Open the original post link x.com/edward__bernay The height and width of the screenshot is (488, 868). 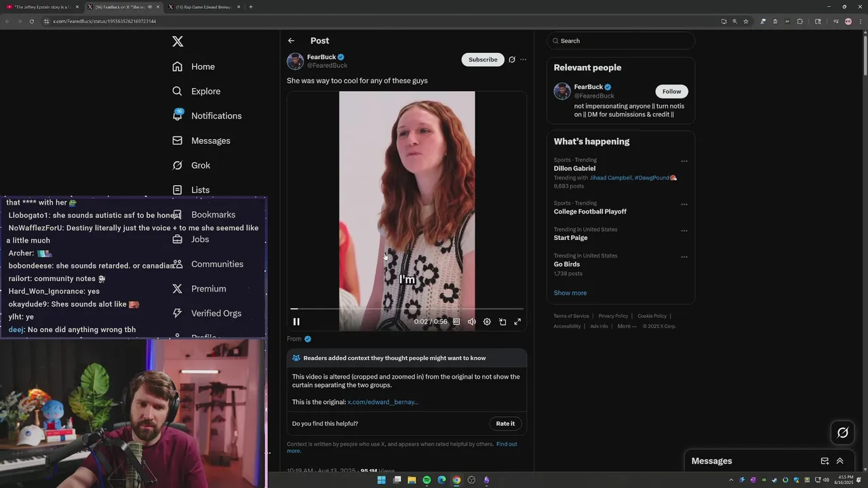[x=383, y=402]
